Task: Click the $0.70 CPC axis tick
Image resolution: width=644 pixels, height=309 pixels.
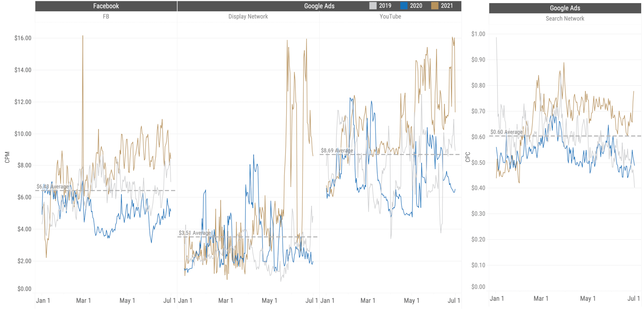Action: [478, 111]
